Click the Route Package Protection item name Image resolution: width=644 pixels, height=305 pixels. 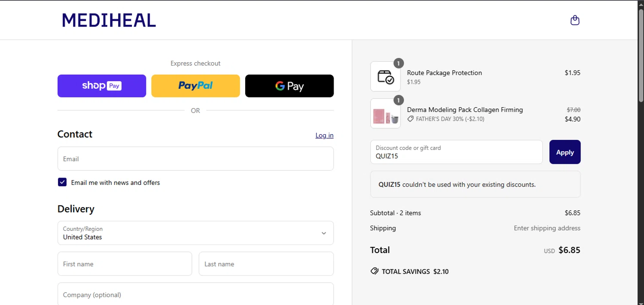click(x=444, y=73)
